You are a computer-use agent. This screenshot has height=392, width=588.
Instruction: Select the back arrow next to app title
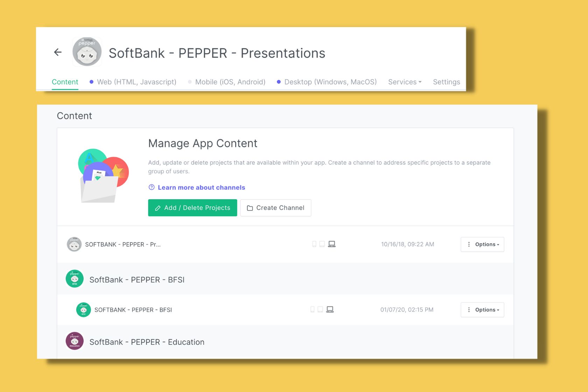tap(57, 52)
